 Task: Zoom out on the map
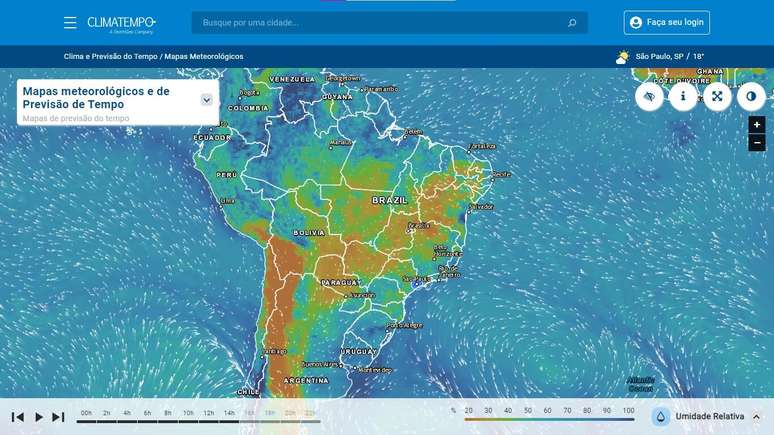757,143
